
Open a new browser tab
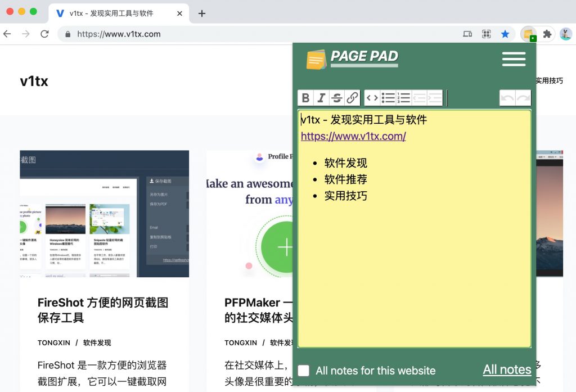pyautogui.click(x=202, y=13)
